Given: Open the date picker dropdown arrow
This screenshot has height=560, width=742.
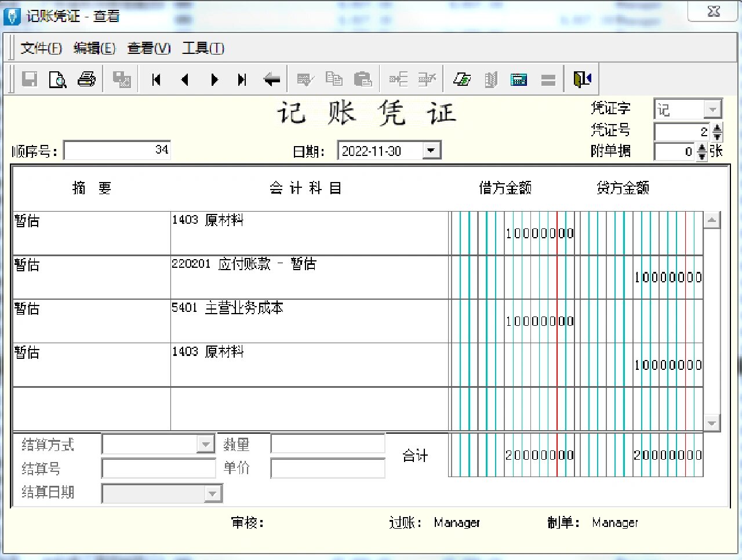Looking at the screenshot, I should point(431,151).
